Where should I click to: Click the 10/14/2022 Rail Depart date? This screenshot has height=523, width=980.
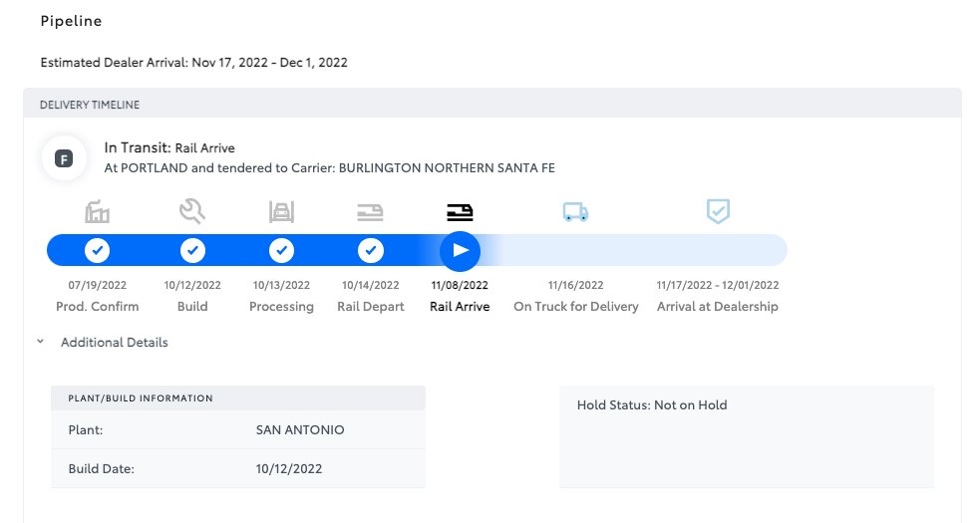(x=371, y=285)
